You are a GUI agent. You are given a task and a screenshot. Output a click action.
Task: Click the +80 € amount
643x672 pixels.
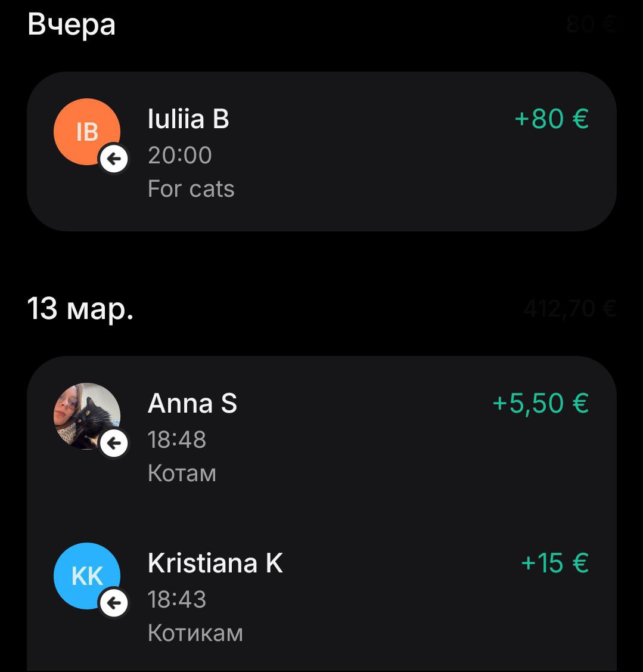coord(551,118)
